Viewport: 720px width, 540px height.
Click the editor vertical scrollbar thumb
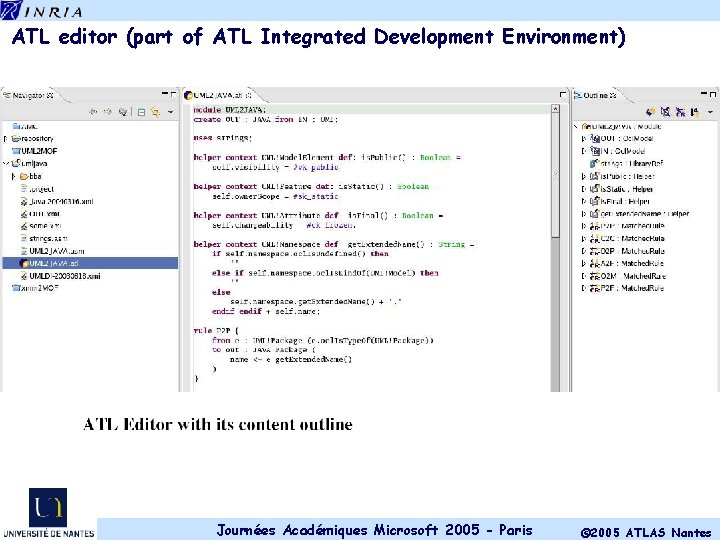click(x=555, y=175)
